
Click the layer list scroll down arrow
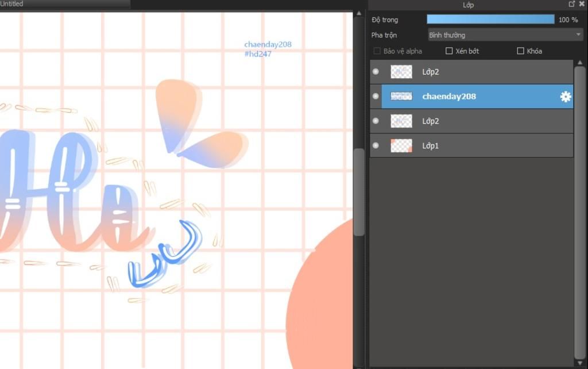point(580,363)
